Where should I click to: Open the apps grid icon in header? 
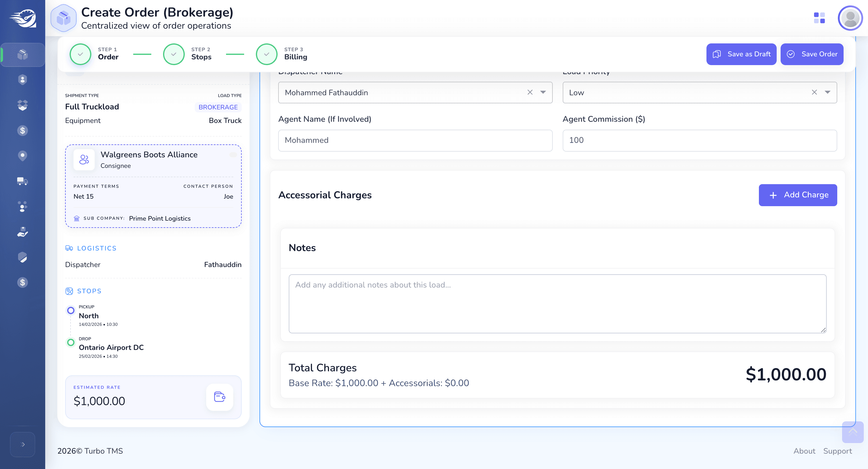[819, 18]
